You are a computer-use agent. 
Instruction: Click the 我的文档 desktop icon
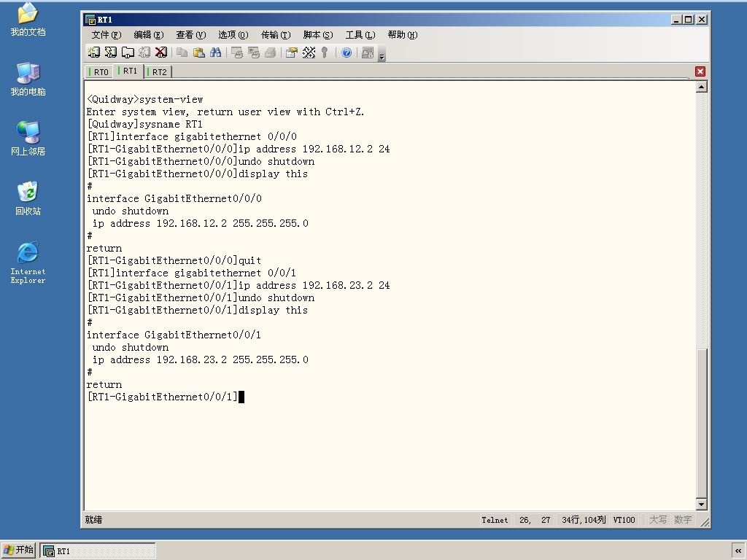pos(28,20)
